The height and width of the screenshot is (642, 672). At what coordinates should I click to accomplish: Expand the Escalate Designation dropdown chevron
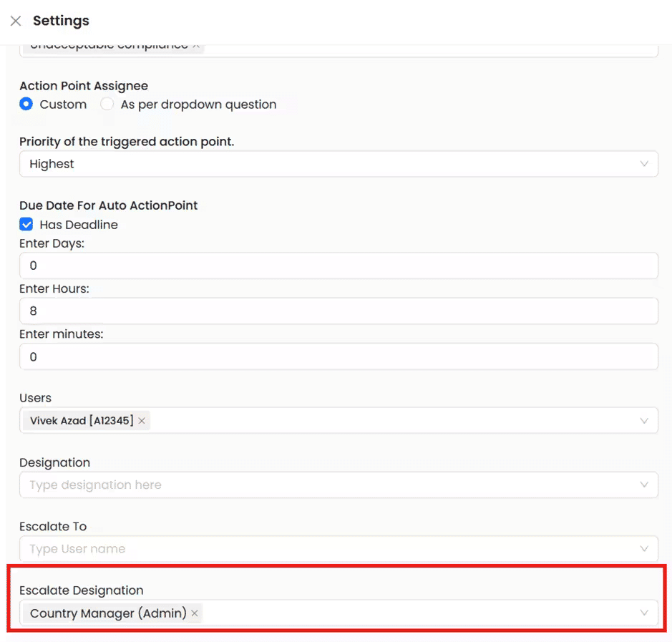pos(644,613)
